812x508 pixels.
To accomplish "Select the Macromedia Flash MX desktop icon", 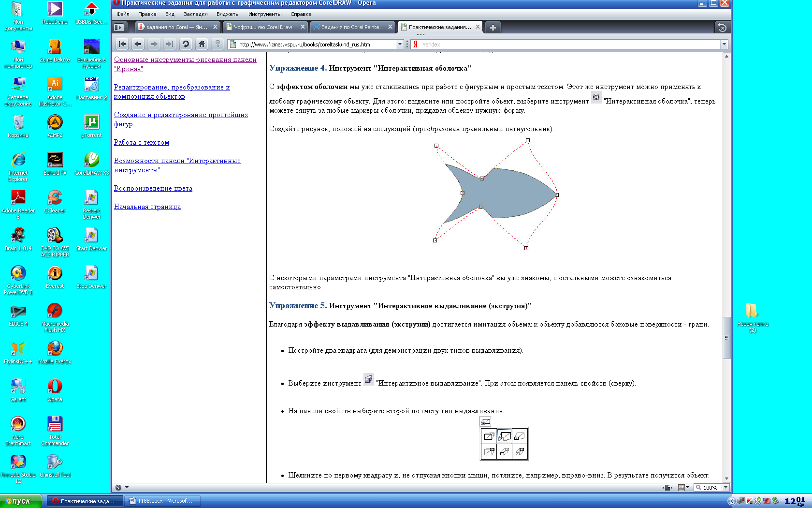I will (55, 317).
